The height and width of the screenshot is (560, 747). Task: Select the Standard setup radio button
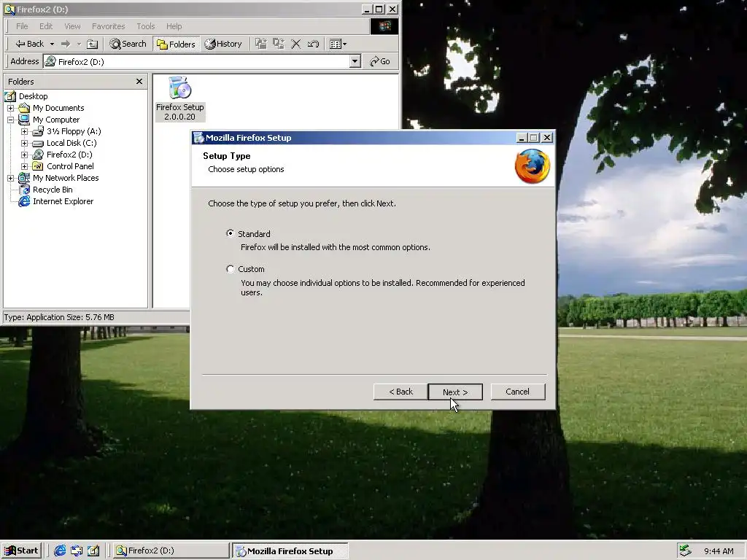coord(231,233)
